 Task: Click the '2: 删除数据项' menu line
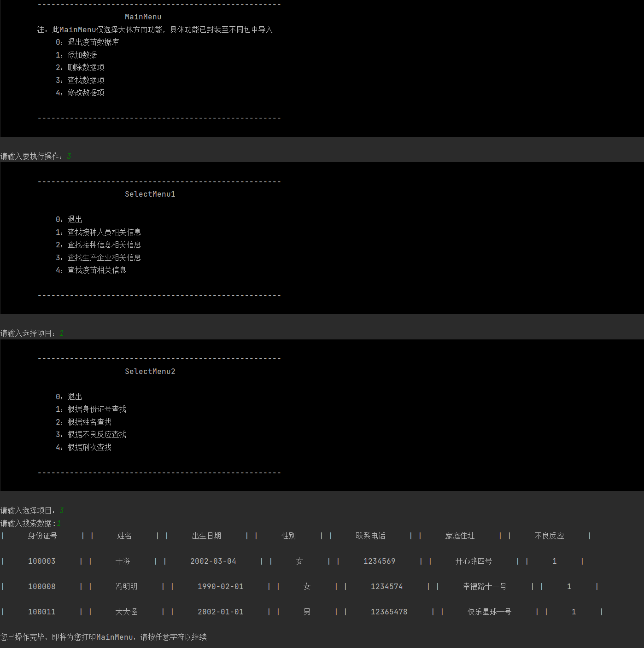click(80, 67)
